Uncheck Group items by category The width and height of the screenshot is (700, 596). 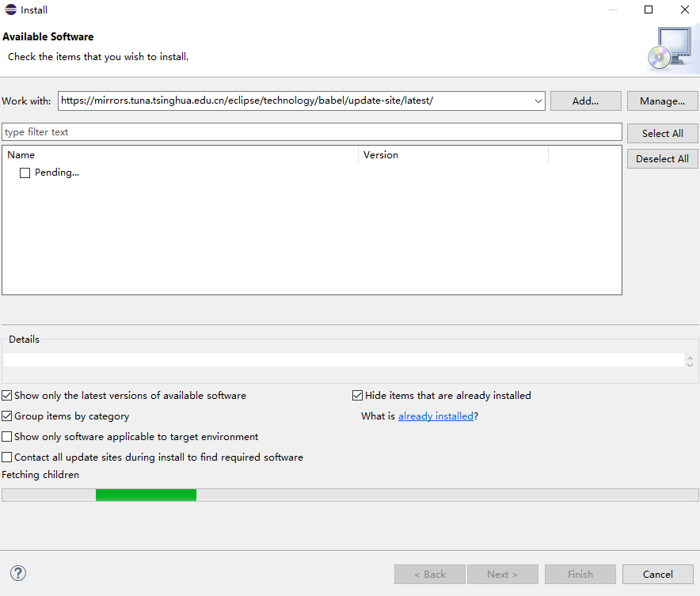tap(7, 416)
